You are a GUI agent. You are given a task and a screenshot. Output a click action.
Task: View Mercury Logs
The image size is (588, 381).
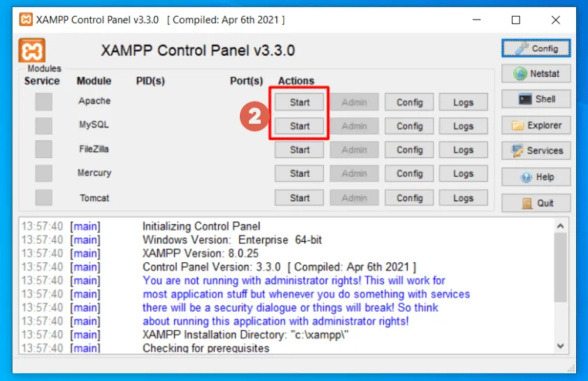(464, 173)
